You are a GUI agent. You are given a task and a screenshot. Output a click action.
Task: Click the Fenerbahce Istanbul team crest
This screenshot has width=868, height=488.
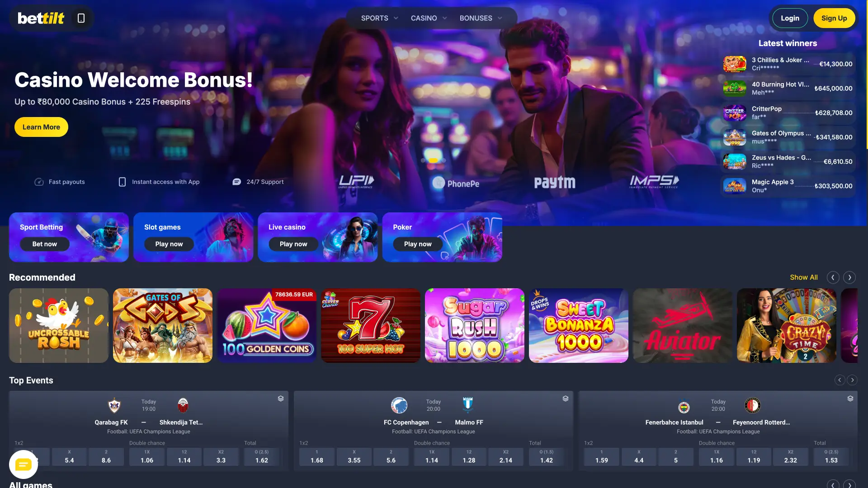click(684, 407)
